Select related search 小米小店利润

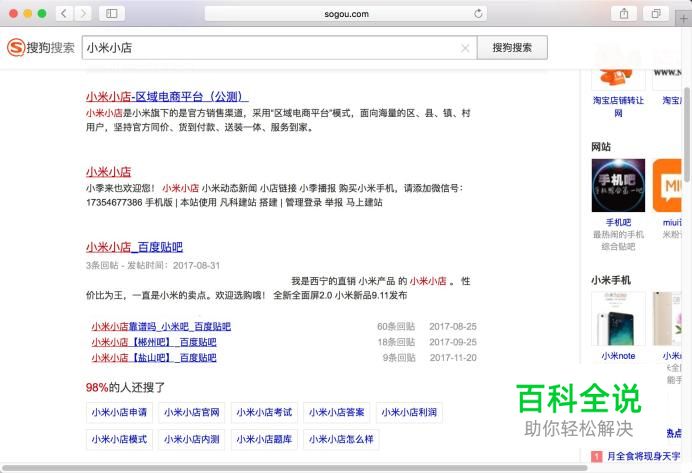pyautogui.click(x=409, y=413)
